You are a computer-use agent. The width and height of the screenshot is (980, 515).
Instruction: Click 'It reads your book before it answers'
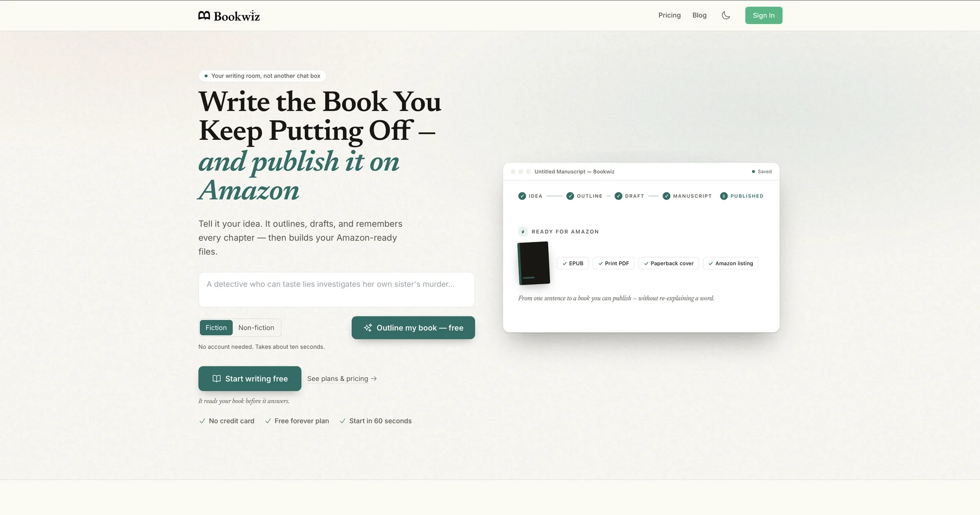point(244,401)
